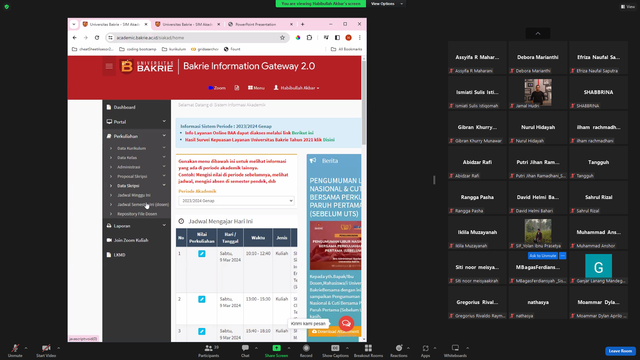Start recording with Record button
Screen dimensions: 640x360
(306, 350)
